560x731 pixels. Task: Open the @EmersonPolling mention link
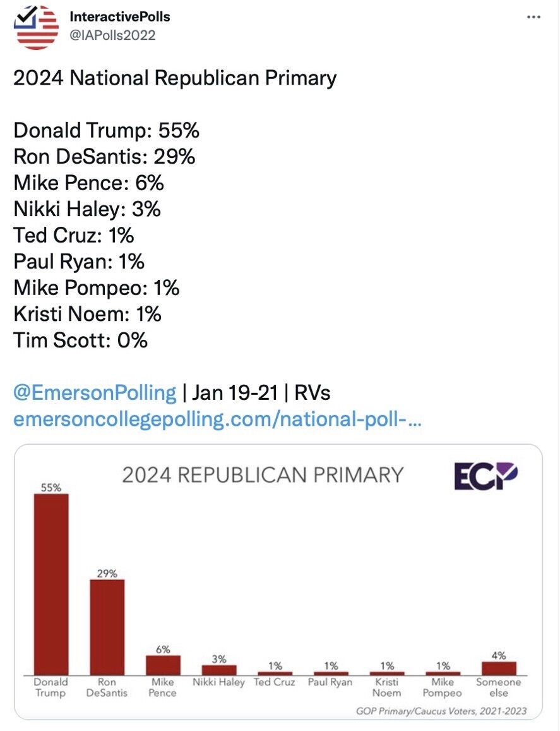click(95, 392)
